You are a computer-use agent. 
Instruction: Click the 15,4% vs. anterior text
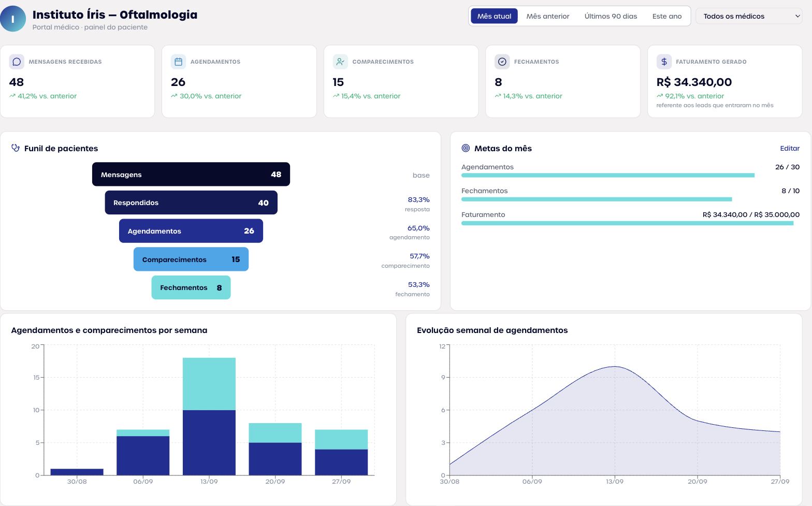(x=371, y=96)
